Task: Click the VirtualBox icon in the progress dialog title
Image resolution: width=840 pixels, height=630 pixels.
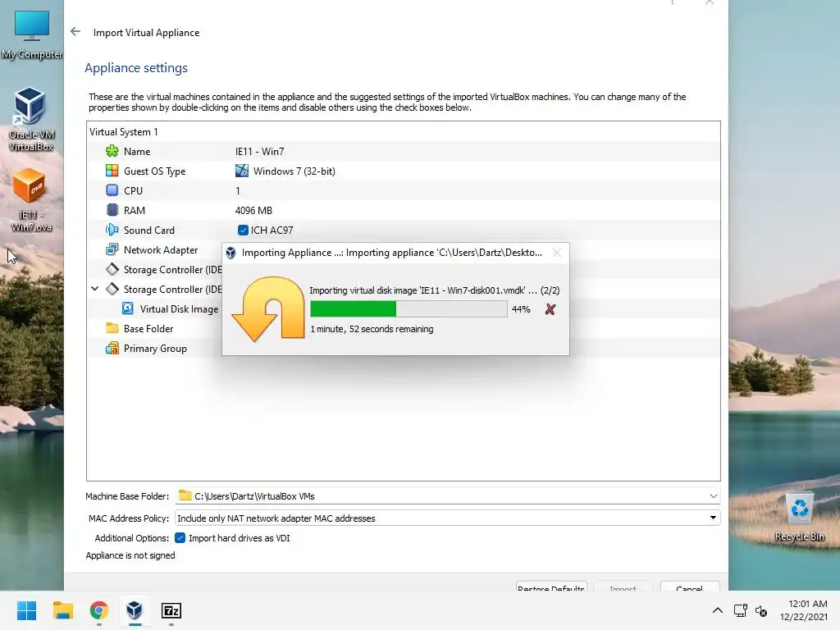Action: coord(231,253)
